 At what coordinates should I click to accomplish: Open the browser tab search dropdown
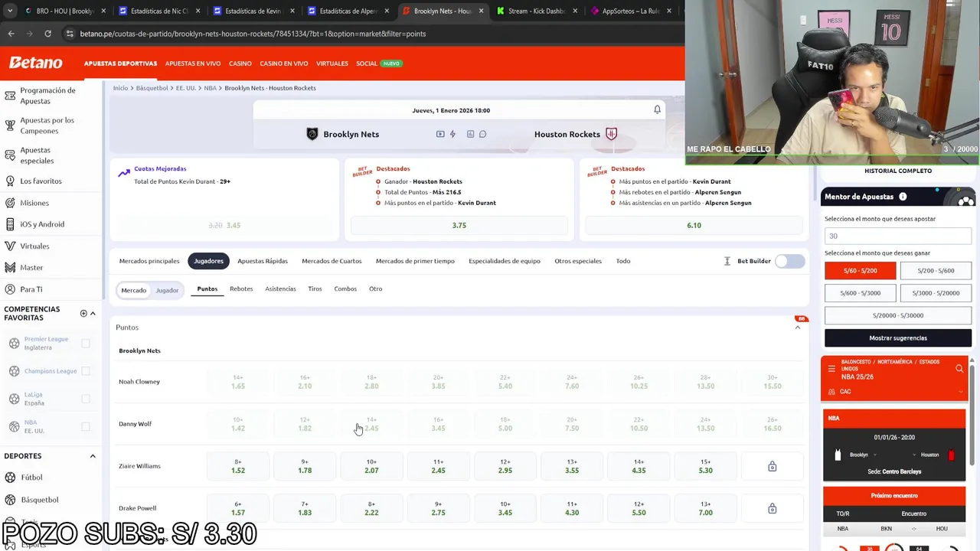[x=9, y=11]
